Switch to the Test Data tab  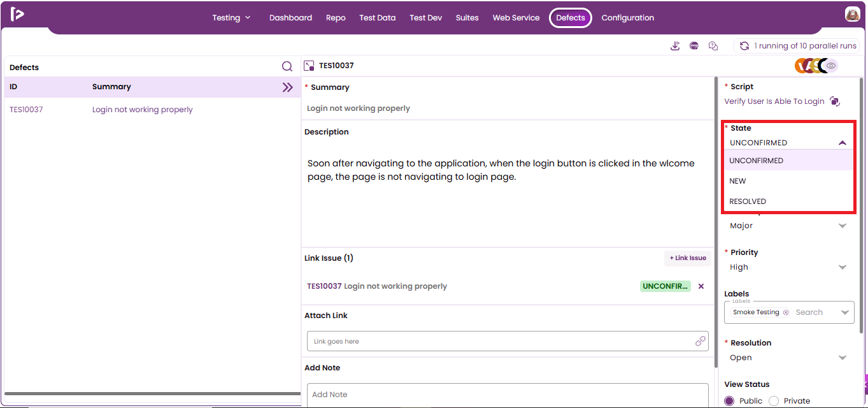[378, 18]
